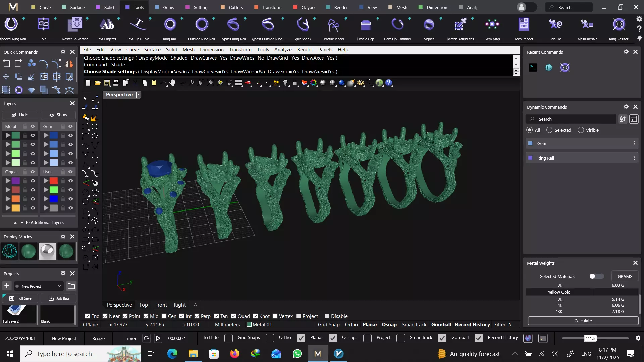Toggle the Near osnap checkbox
The width and height of the screenshot is (644, 362).
(105, 316)
